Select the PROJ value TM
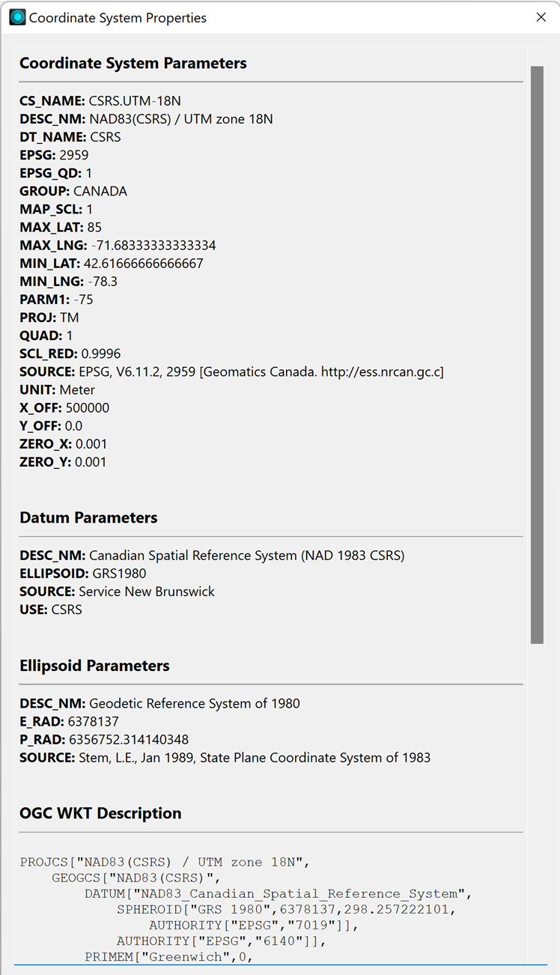This screenshot has width=560, height=975. pyautogui.click(x=75, y=317)
